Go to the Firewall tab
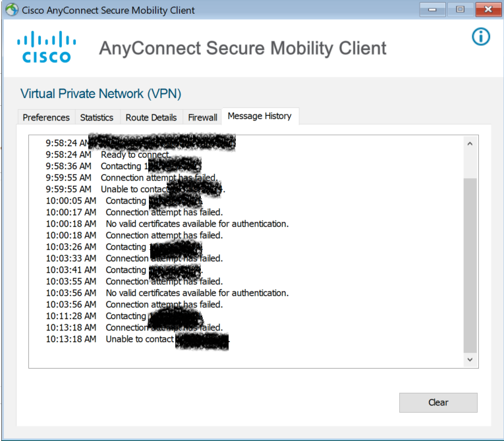This screenshot has width=504, height=441. [x=202, y=117]
